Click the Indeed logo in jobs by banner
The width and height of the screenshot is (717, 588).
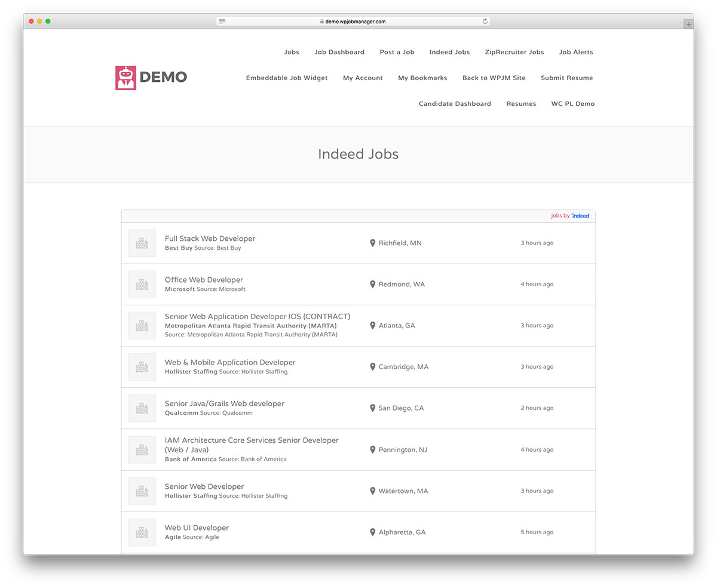[580, 216]
